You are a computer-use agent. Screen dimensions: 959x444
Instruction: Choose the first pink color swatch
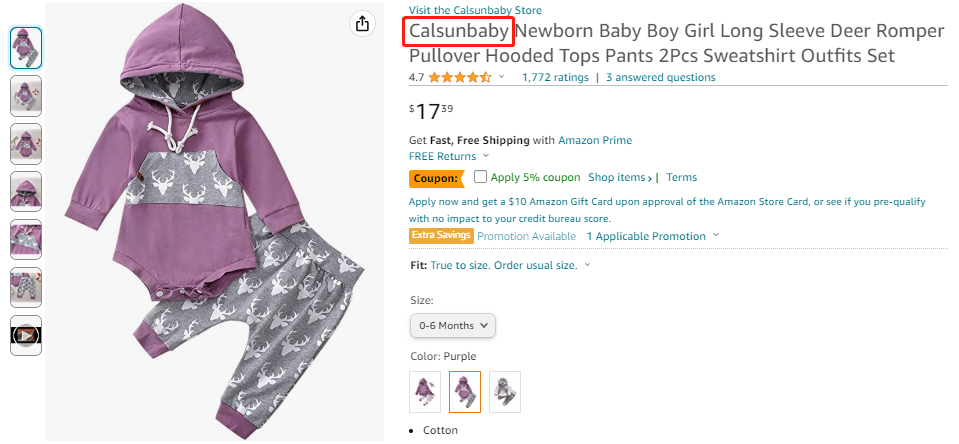click(x=425, y=391)
